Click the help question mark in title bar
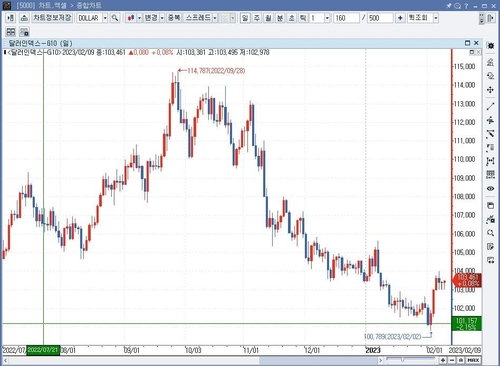This screenshot has height=366, width=500. pos(466,6)
